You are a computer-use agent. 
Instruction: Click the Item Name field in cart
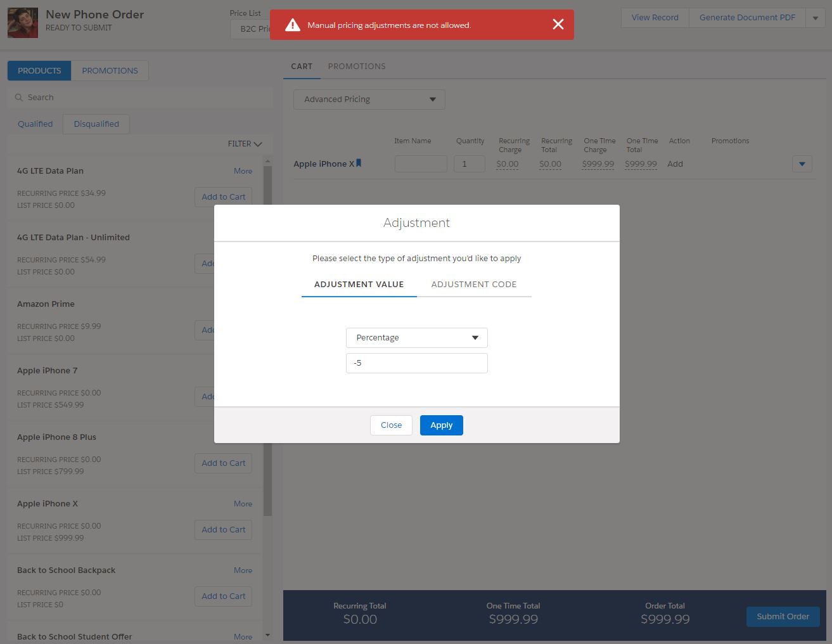421,164
